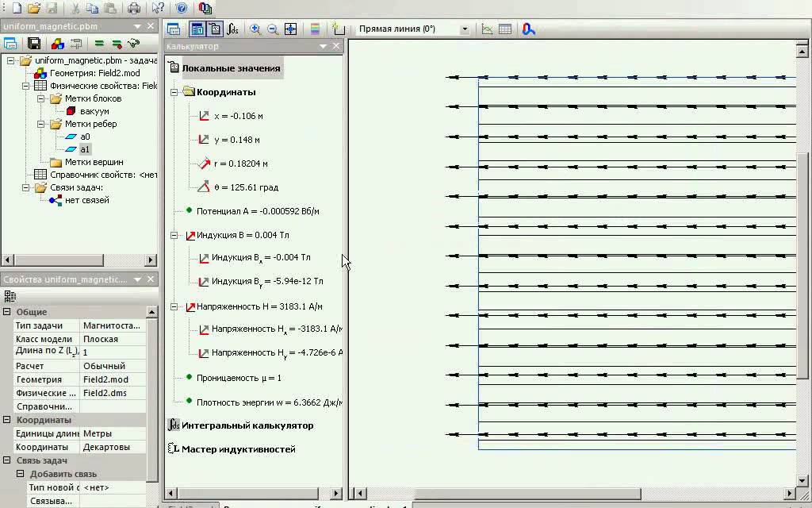Select нет связей tree item
The width and height of the screenshot is (812, 508).
(x=86, y=200)
